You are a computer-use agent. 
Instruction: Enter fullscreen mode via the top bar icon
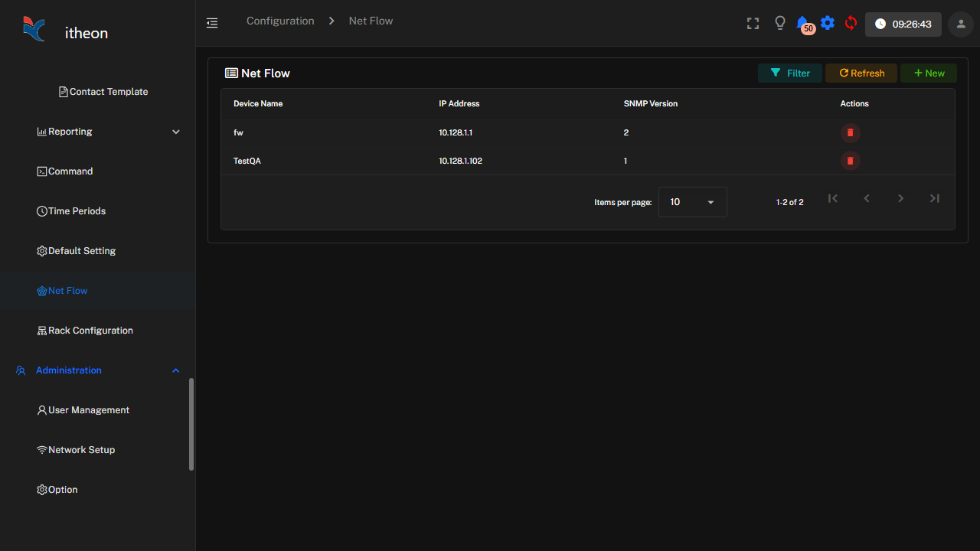point(753,24)
